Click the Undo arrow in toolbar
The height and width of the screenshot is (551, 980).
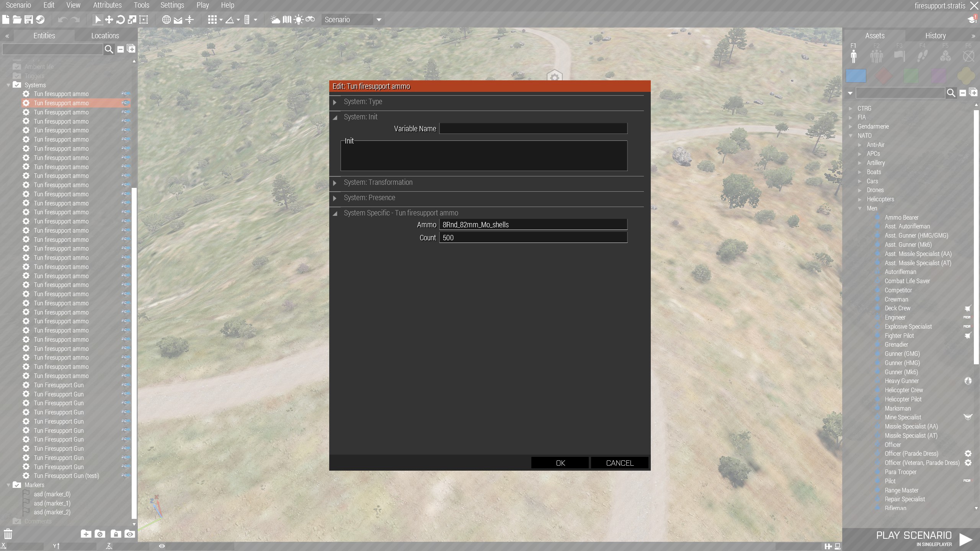click(x=62, y=20)
